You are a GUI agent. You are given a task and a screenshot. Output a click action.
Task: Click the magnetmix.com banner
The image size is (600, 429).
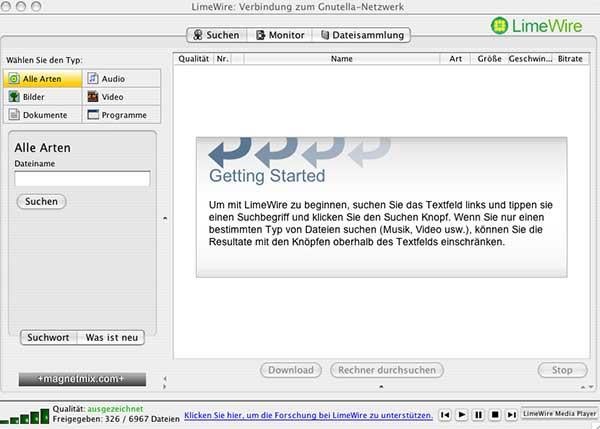[x=82, y=379]
